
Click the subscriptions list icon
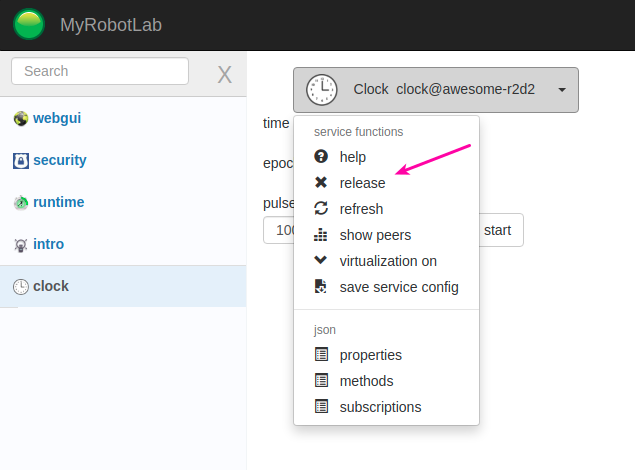322,406
